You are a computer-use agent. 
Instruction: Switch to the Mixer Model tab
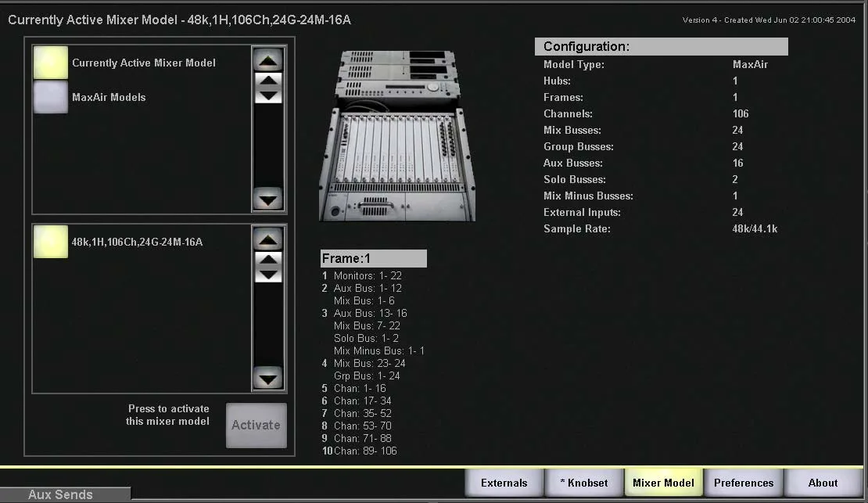tap(663, 483)
